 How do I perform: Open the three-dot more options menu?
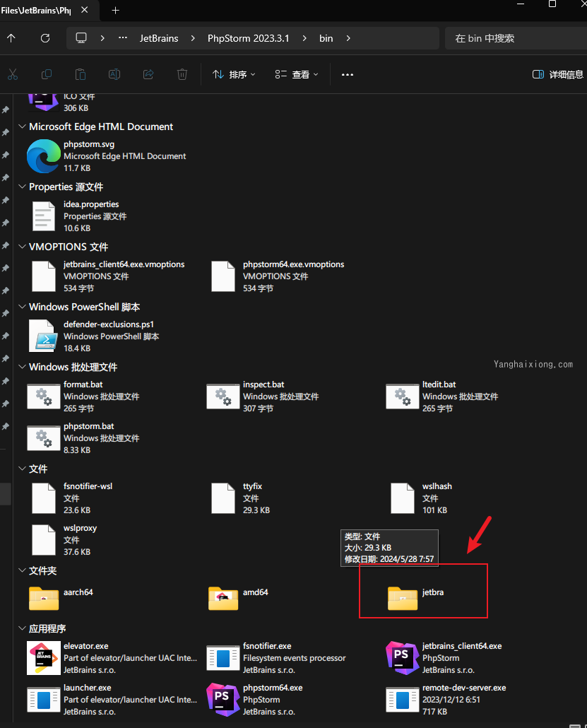(348, 74)
